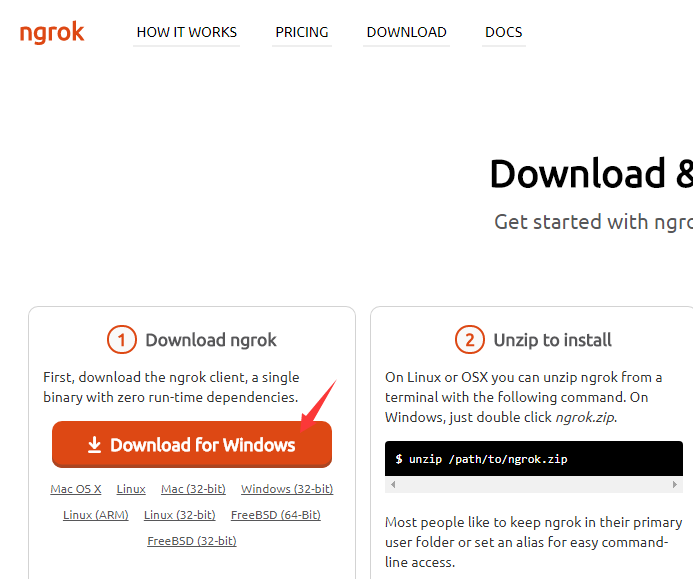Click the 'Download &' page title
Screen dimensions: 693x579
pos(591,174)
